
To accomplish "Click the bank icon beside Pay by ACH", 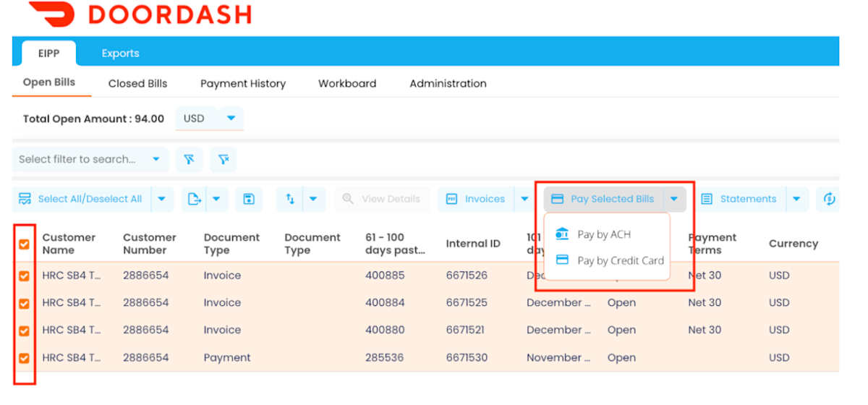I will [562, 234].
